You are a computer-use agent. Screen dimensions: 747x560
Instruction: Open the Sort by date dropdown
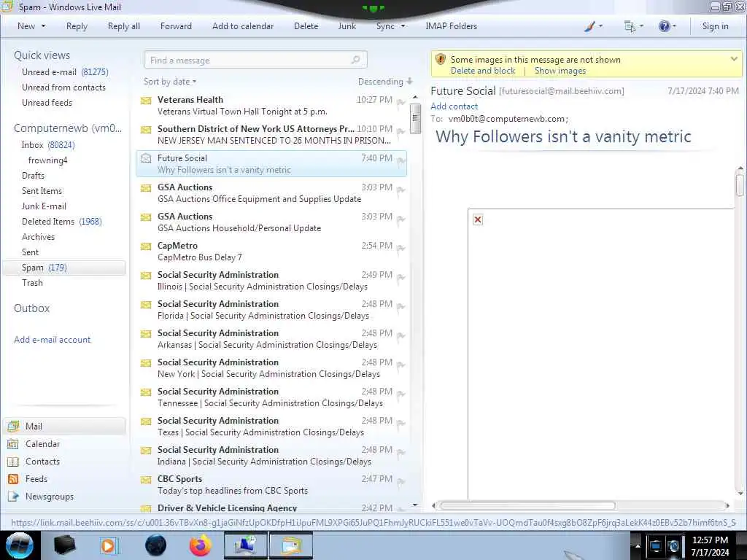[170, 82]
